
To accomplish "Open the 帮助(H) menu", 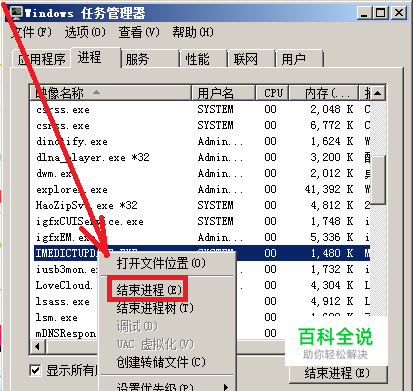I will (x=193, y=32).
